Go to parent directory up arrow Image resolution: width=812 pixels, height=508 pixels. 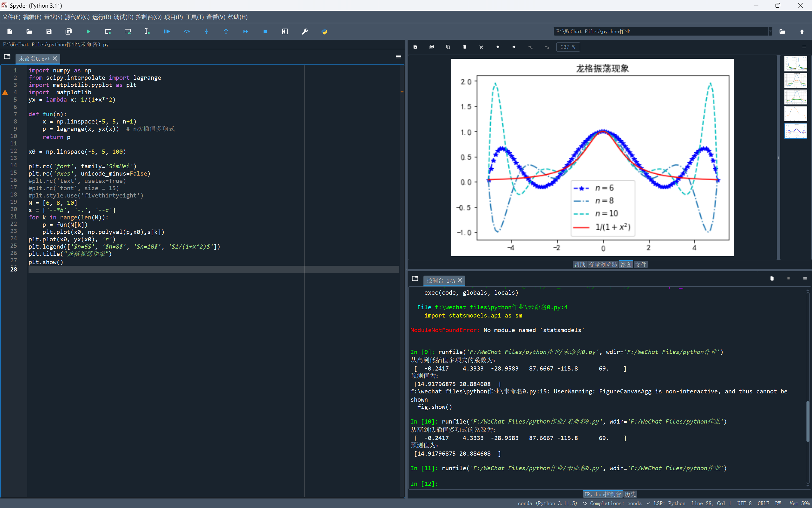click(802, 31)
